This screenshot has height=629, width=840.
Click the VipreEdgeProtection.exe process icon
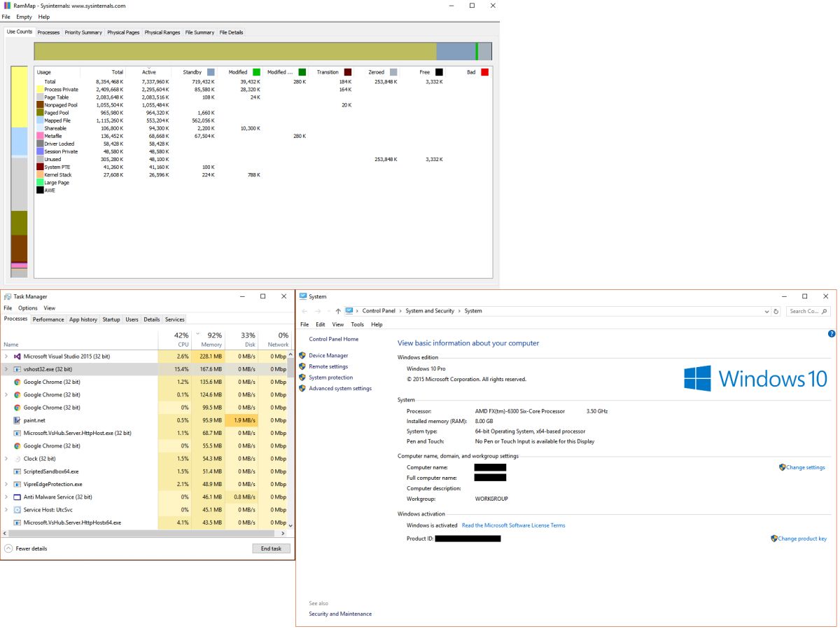17,484
